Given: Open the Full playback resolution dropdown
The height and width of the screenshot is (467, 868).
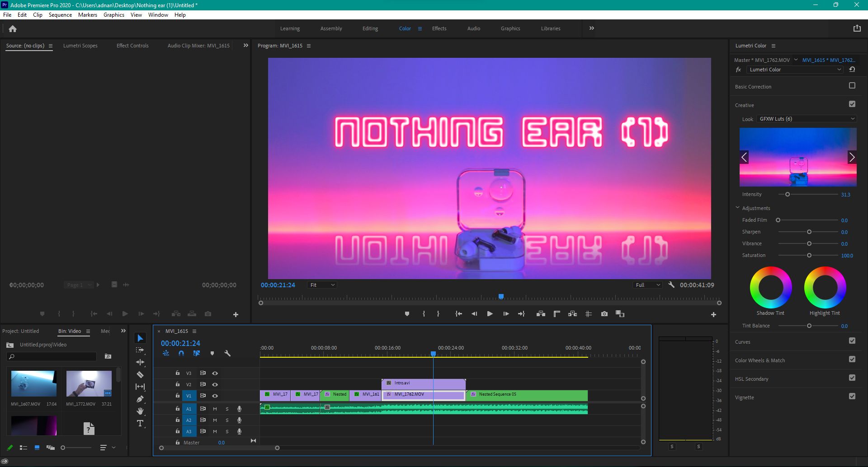Looking at the screenshot, I should pos(648,285).
